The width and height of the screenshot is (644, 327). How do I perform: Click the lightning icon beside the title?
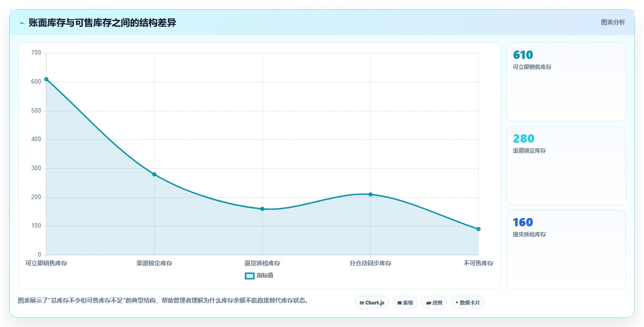coord(22,23)
